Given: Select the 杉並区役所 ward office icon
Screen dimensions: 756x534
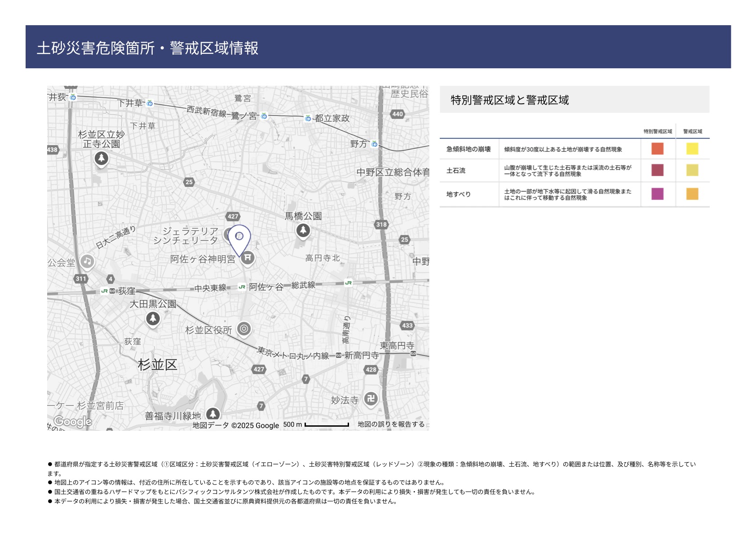Looking at the screenshot, I should tap(244, 329).
